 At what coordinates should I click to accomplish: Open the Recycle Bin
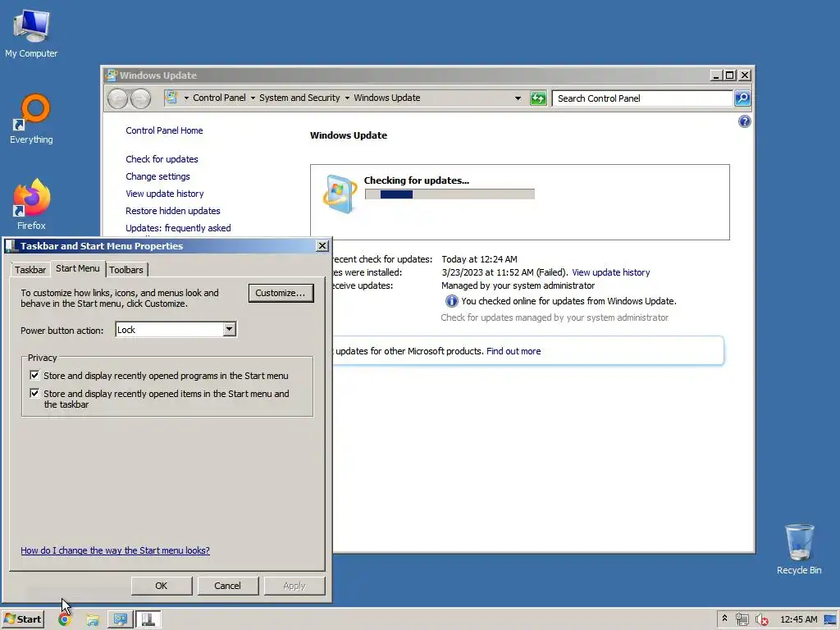coord(799,549)
